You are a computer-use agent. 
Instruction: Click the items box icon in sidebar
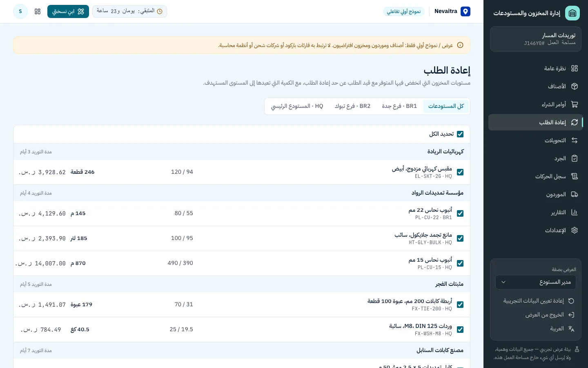[x=575, y=86]
